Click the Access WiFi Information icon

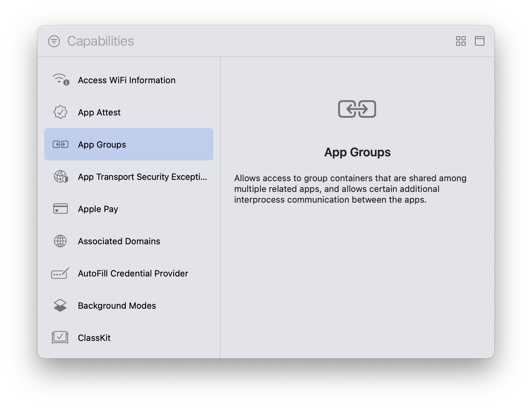[x=61, y=80]
